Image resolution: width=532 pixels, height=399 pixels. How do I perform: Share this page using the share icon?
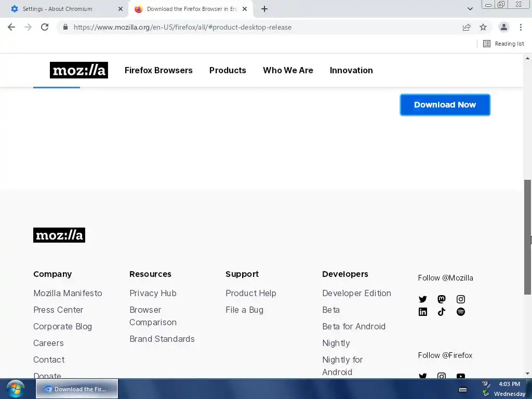(467, 27)
